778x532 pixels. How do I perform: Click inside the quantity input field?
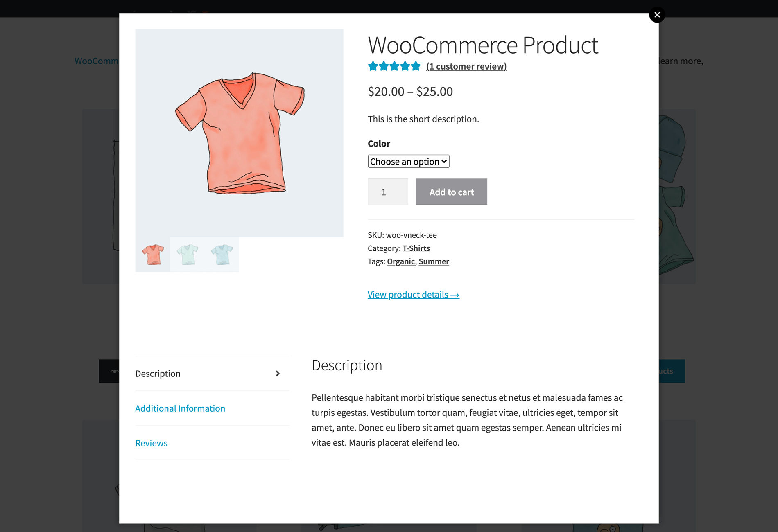387,192
